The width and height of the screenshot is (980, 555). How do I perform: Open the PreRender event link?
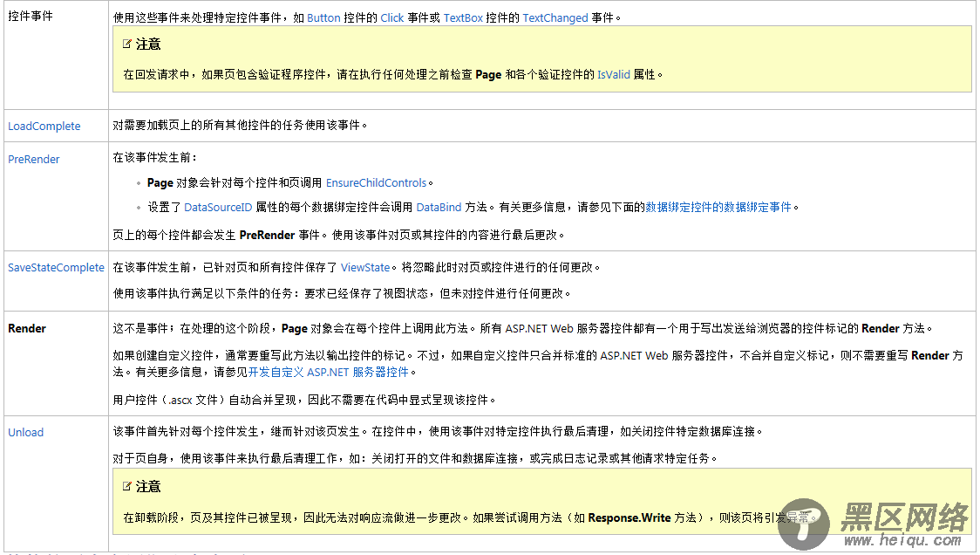point(34,159)
